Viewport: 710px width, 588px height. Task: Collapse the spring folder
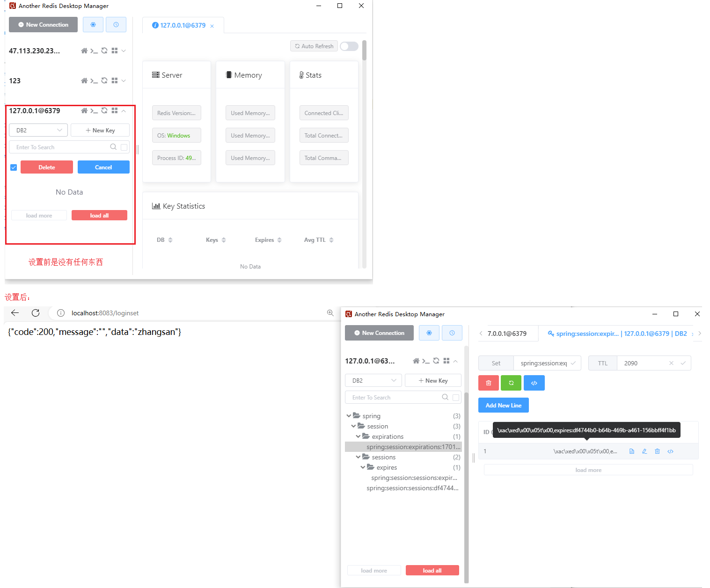click(x=349, y=416)
